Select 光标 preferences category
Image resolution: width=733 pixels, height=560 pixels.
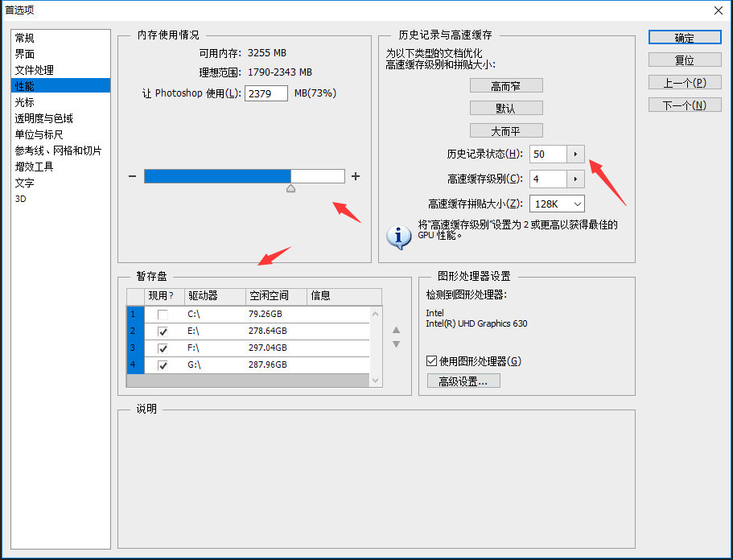[x=61, y=102]
